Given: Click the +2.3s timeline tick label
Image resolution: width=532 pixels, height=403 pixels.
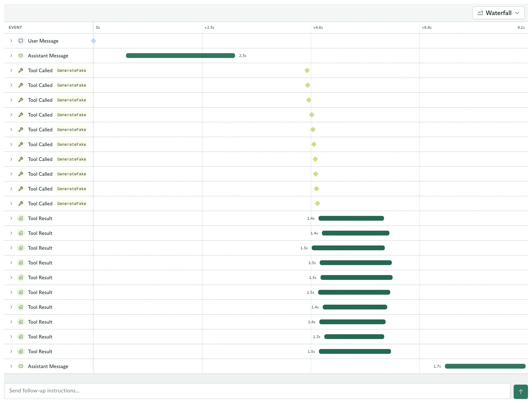Looking at the screenshot, I should 209,27.
